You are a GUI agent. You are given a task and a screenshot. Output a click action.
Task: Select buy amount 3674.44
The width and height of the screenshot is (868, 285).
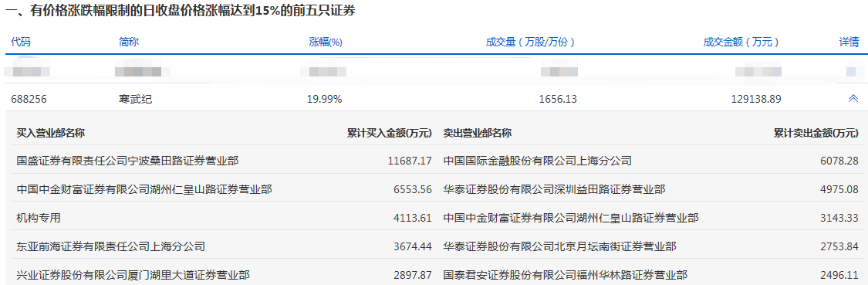[x=413, y=246]
